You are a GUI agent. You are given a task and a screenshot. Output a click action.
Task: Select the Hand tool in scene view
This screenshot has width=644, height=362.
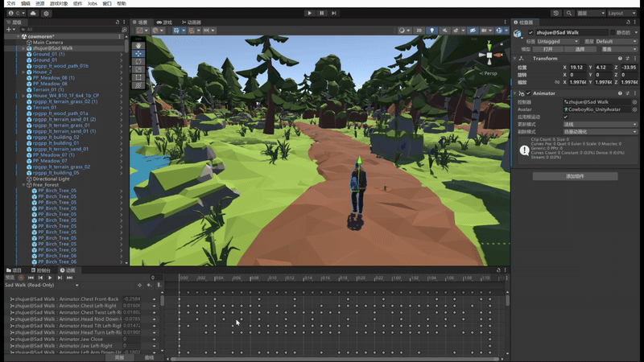(x=138, y=45)
